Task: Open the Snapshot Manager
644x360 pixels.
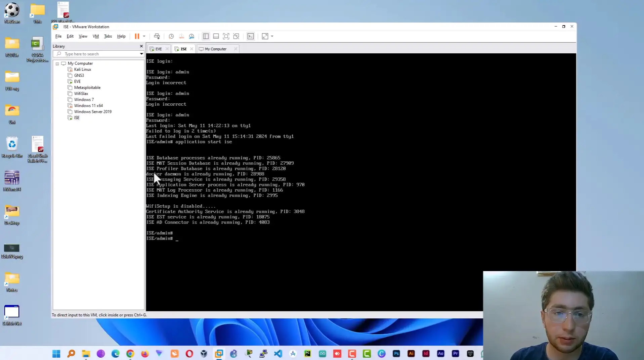Action: coord(192,36)
